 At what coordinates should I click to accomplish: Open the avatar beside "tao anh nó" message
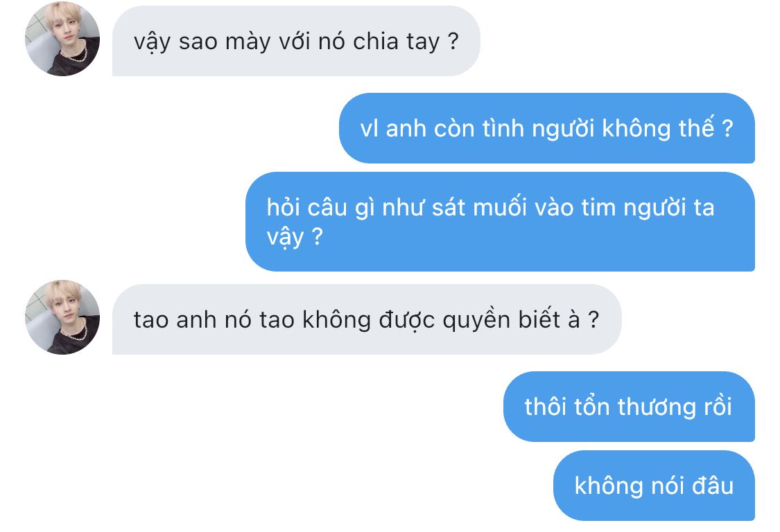[x=62, y=317]
